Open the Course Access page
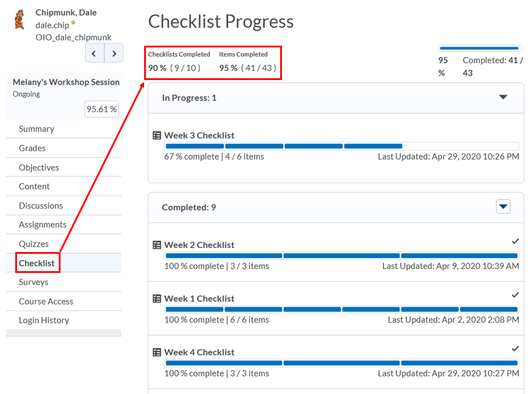532x394 pixels. tap(46, 301)
